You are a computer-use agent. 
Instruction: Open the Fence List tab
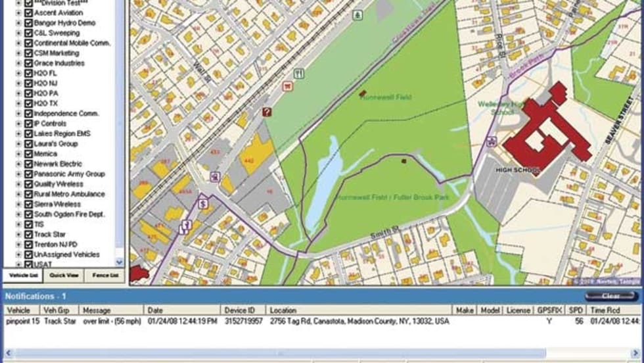pos(105,276)
